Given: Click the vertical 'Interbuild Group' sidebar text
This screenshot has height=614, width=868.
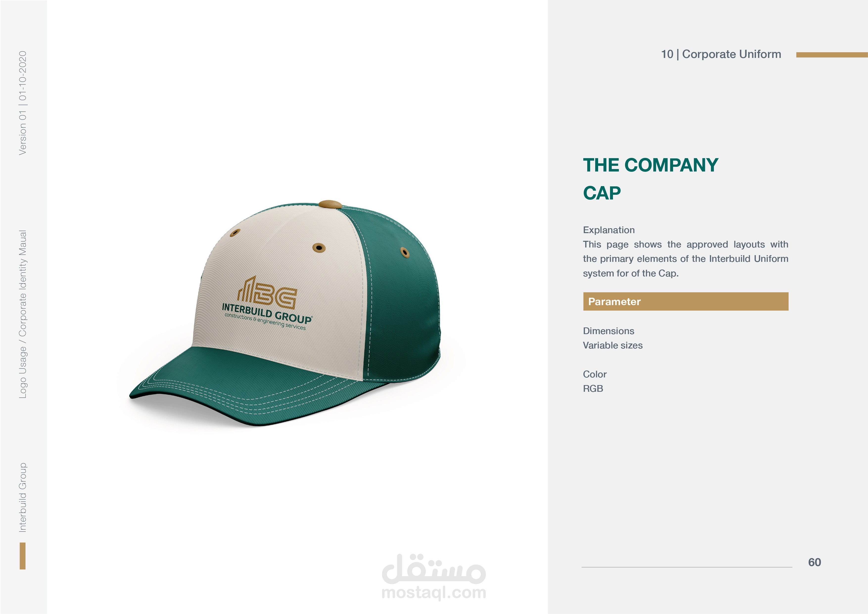Looking at the screenshot, I should [23, 497].
